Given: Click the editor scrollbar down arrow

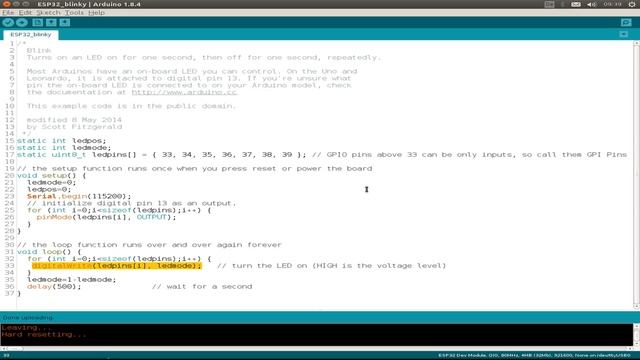Looking at the screenshot, I should 637,307.
